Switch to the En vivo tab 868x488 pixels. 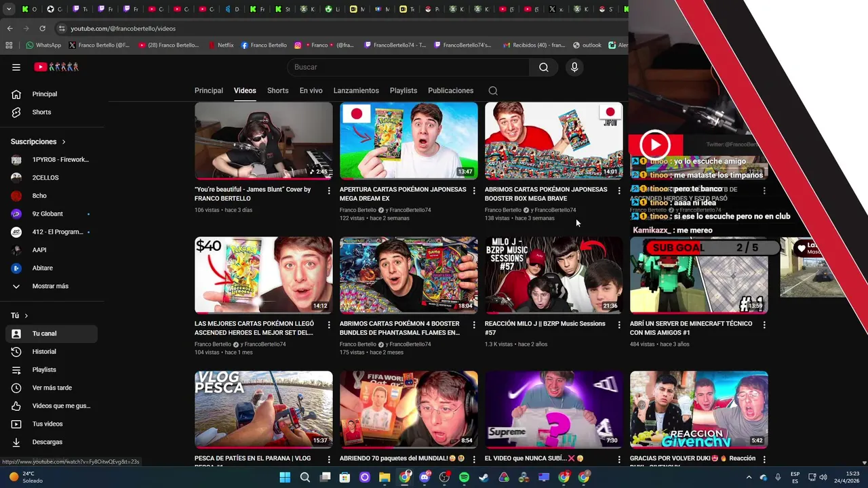311,91
